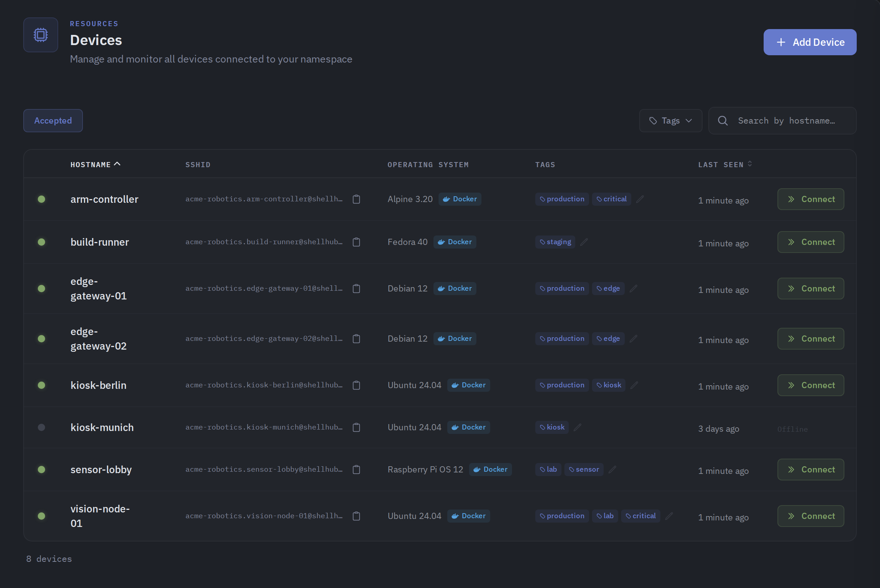Edit tags pencil for build-runner
This screenshot has width=880, height=588.
(x=584, y=242)
